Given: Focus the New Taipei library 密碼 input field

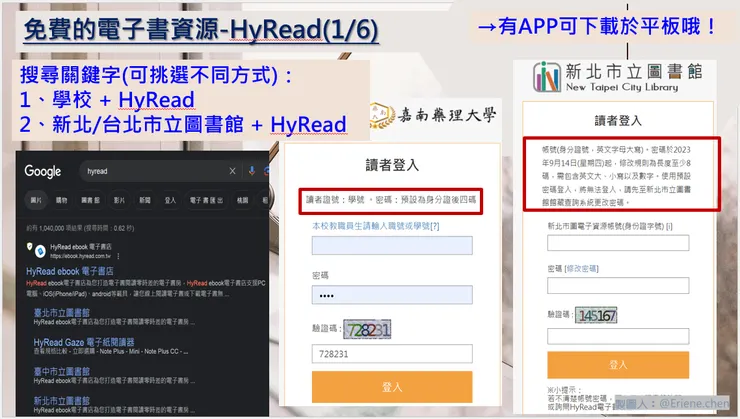Looking at the screenshot, I should tap(618, 285).
